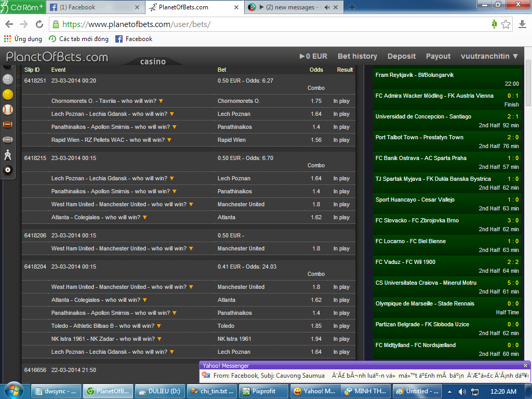Open Yahoo! Messenger taskbar button

[314, 391]
